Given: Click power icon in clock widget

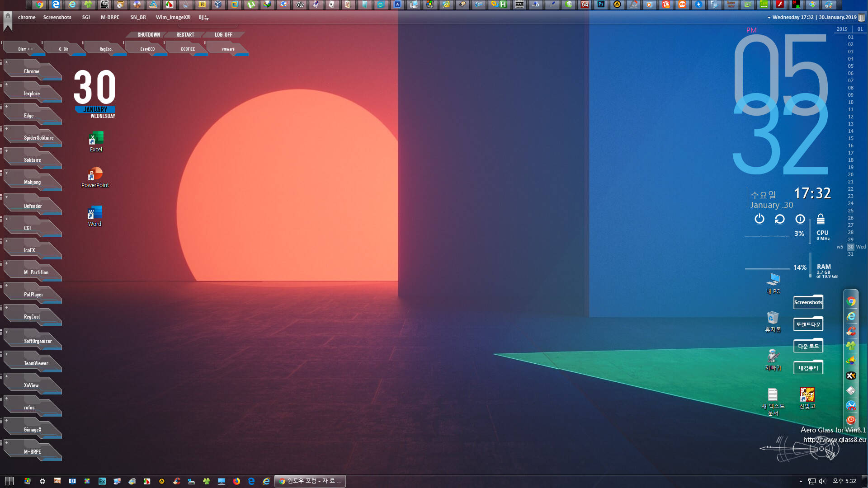Looking at the screenshot, I should [759, 219].
